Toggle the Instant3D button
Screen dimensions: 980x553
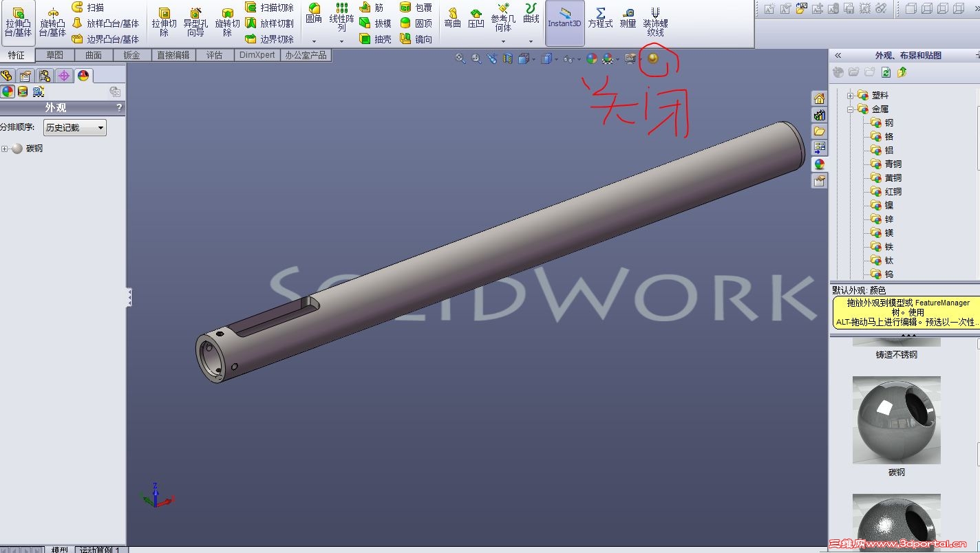(564, 23)
